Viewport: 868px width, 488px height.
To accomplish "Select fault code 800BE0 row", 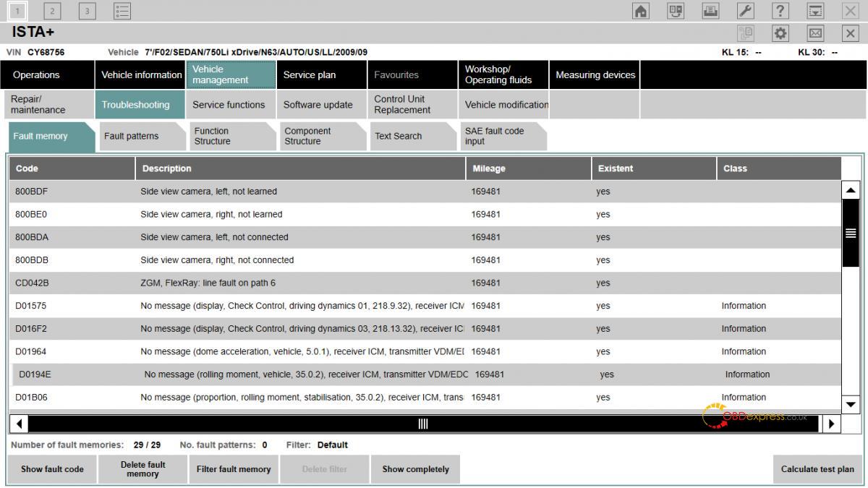I will pyautogui.click(x=425, y=215).
